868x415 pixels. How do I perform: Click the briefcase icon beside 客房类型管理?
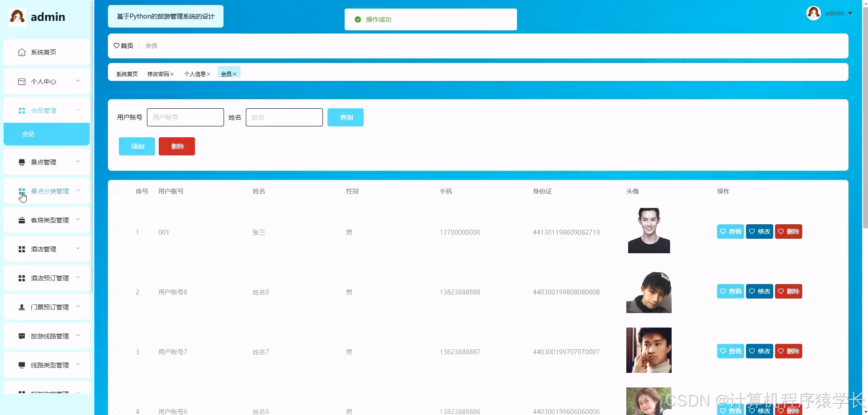click(21, 220)
